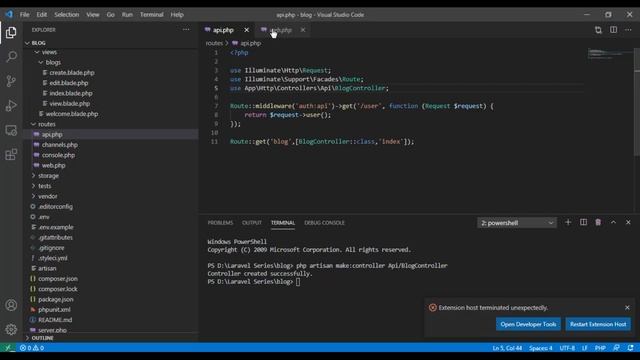The image size is (640, 360).
Task: Split the terminal panel
Action: [x=583, y=222]
